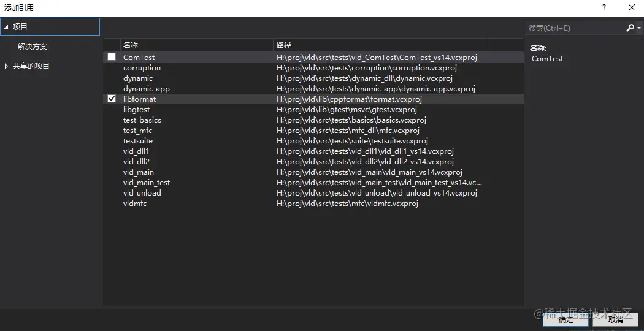This screenshot has width=644, height=331.
Task: Check the ComTest project checkbox
Action: coord(112,57)
